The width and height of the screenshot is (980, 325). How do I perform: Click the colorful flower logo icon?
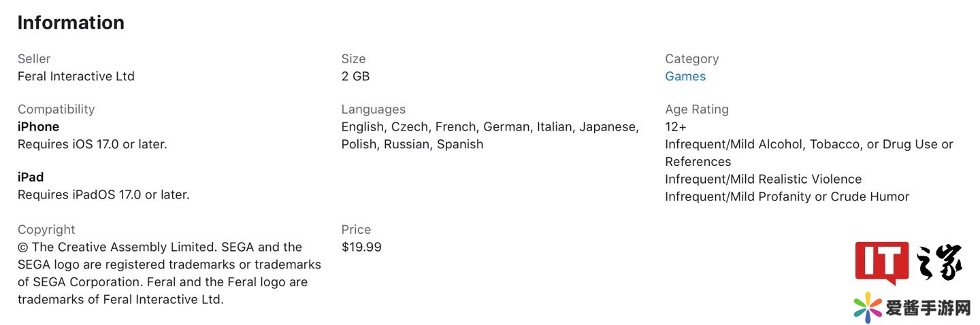coord(868,307)
